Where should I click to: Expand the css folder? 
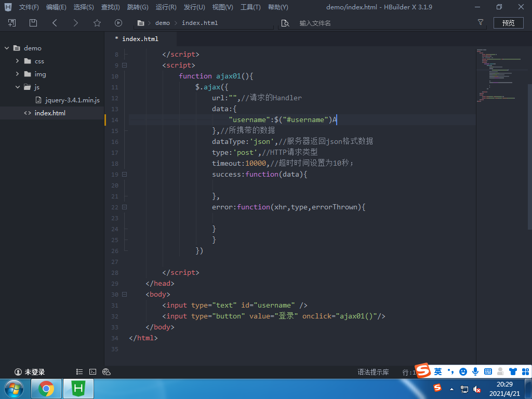[x=17, y=61]
